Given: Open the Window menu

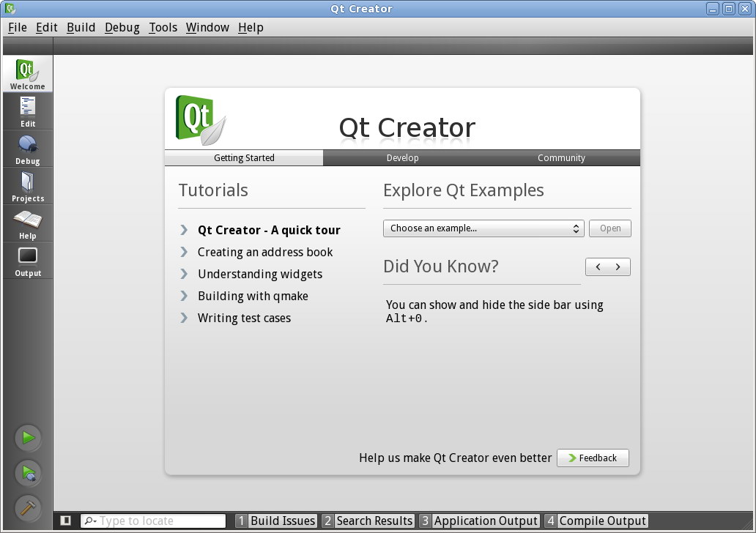Looking at the screenshot, I should click(207, 28).
